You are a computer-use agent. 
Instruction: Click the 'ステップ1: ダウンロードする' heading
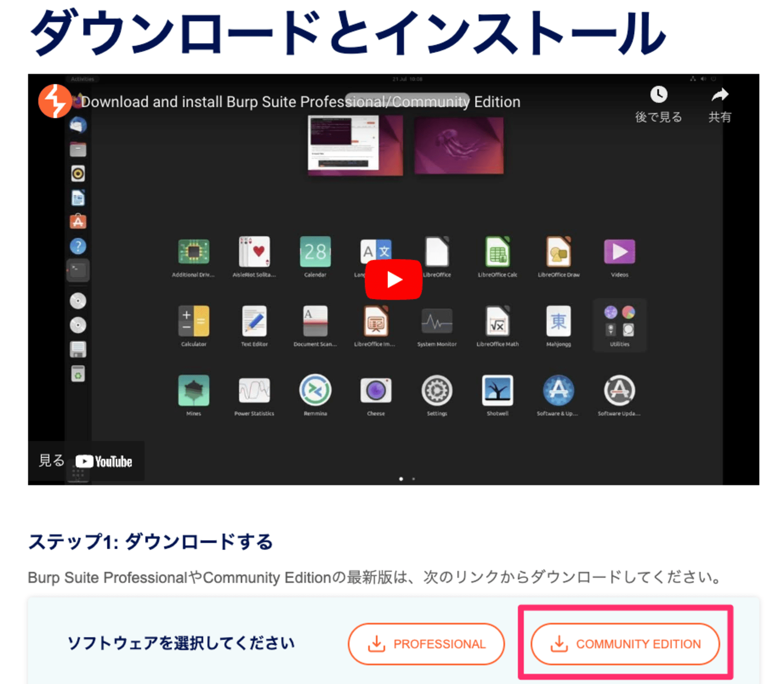coord(151,542)
